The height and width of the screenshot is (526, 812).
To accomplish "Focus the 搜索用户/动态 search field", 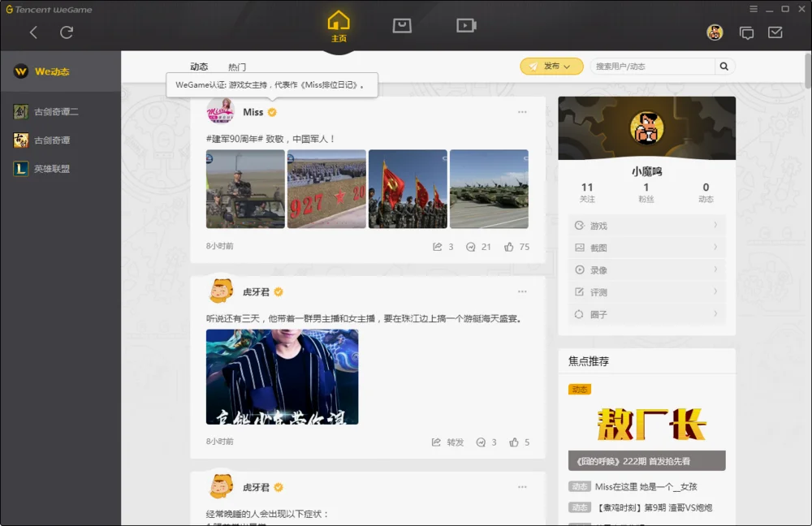I will tap(653, 67).
